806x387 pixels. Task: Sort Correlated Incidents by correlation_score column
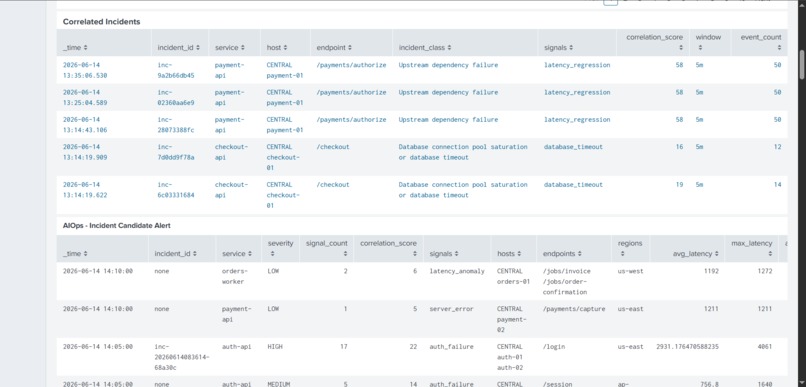coord(654,42)
